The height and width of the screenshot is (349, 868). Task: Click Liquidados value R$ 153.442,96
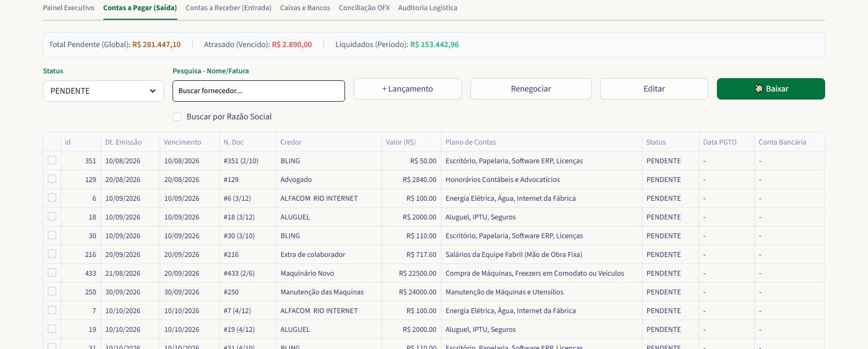click(435, 44)
